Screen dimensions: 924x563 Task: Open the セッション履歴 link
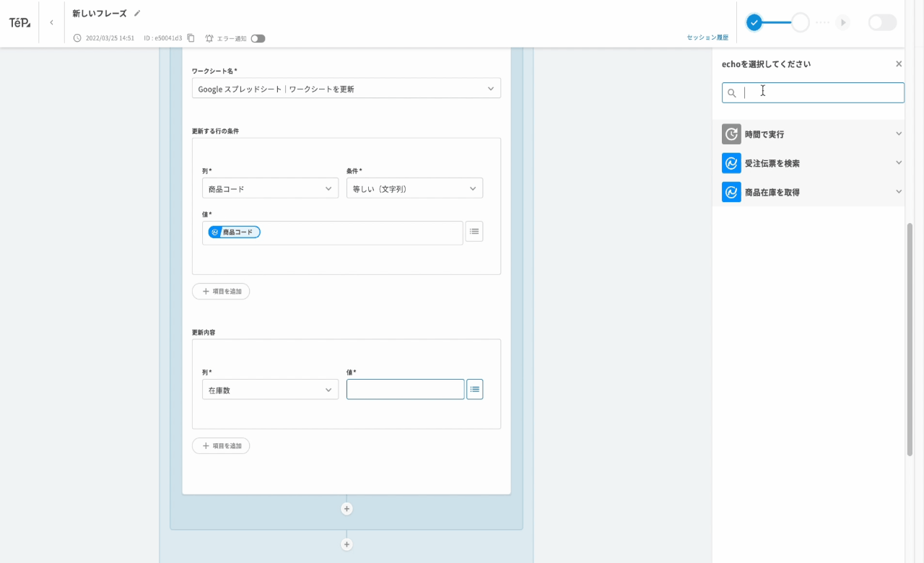click(707, 38)
